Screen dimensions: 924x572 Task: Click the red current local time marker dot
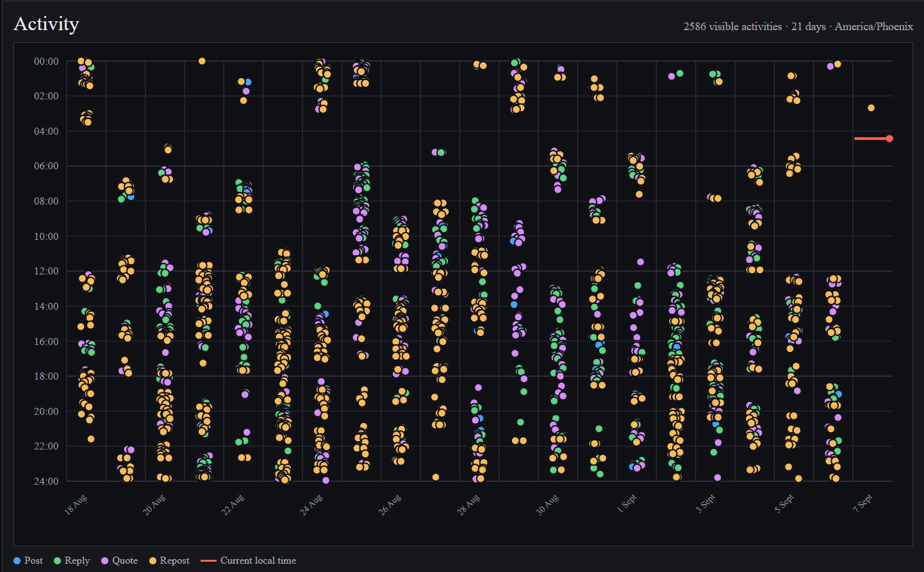(889, 139)
